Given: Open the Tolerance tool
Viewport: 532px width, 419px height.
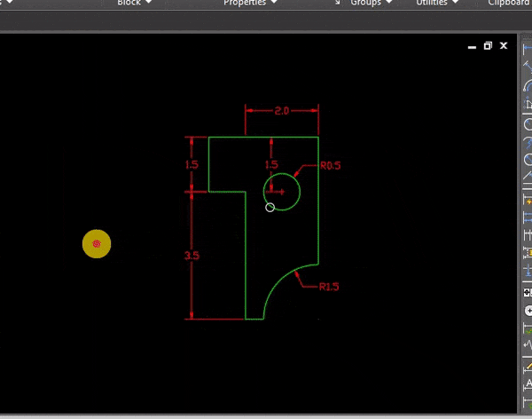Looking at the screenshot, I should click(528, 292).
